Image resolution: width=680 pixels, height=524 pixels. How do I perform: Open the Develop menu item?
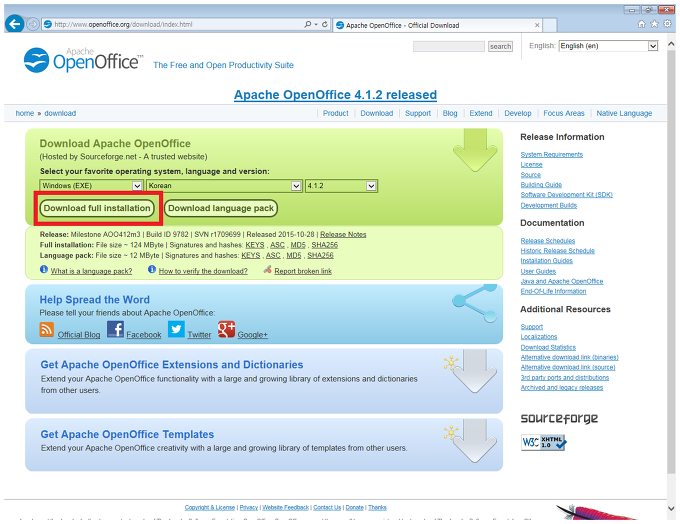[x=517, y=113]
